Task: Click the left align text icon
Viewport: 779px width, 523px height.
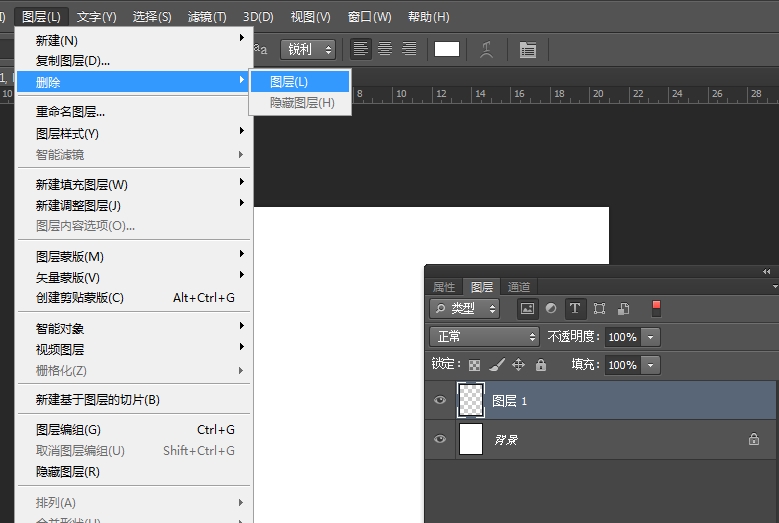Action: point(361,49)
